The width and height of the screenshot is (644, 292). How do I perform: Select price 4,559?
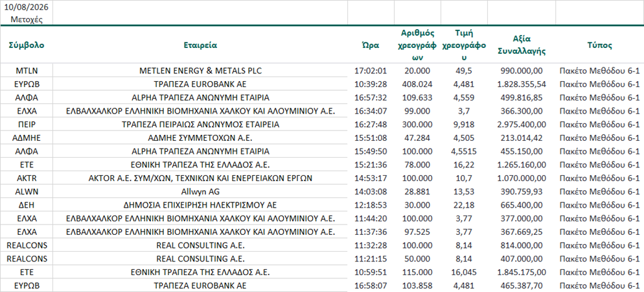pyautogui.click(x=464, y=98)
